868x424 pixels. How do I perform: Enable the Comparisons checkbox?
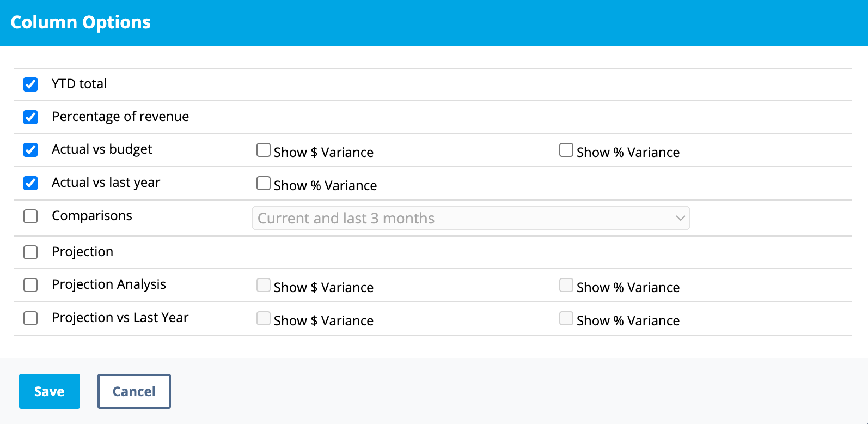coord(30,216)
